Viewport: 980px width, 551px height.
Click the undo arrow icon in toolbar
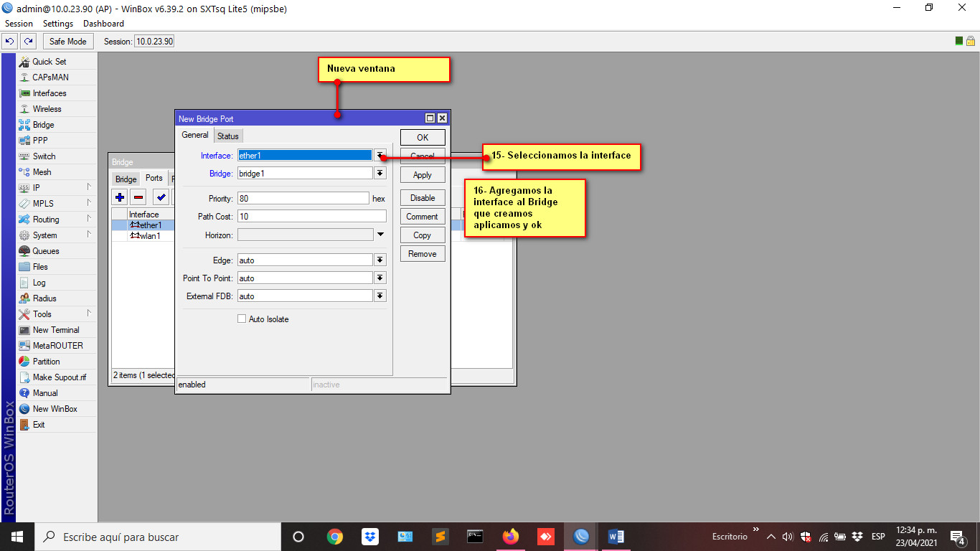coord(10,42)
